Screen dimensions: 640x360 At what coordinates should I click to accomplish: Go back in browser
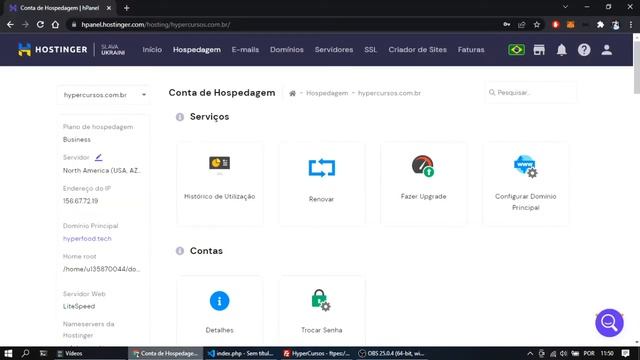(x=10, y=24)
